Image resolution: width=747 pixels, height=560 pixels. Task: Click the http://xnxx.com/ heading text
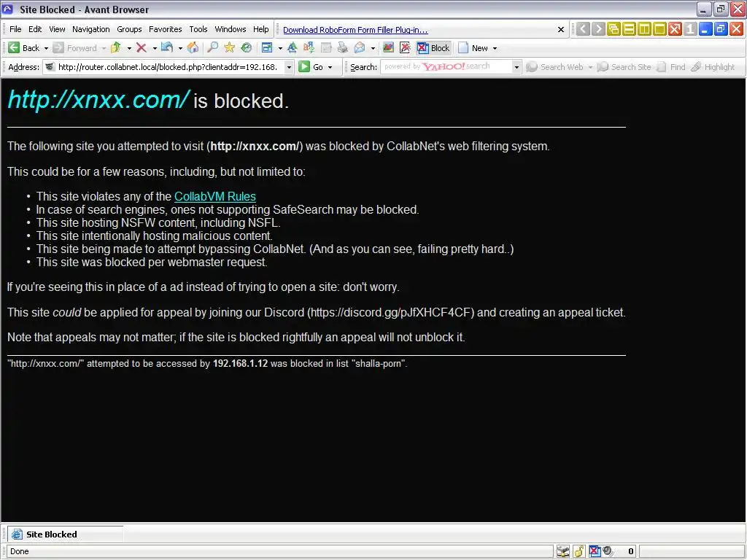click(x=98, y=99)
